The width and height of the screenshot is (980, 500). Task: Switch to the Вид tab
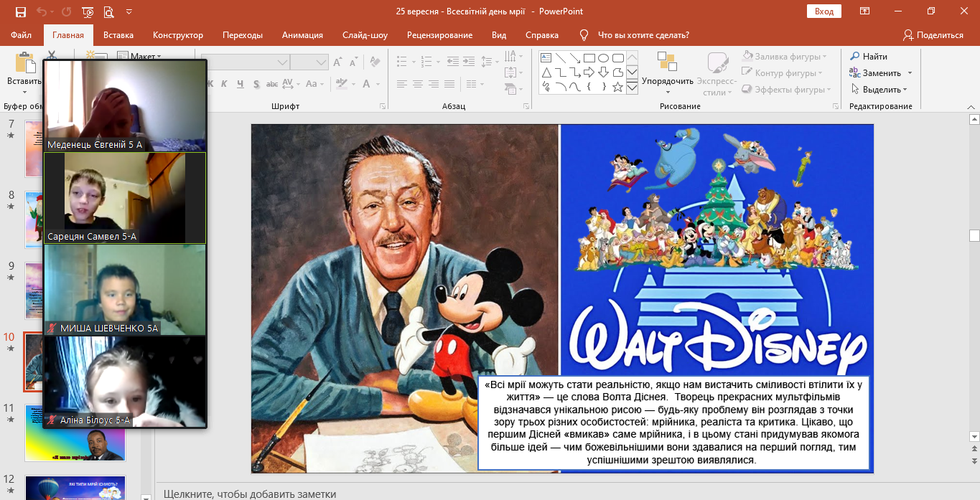(499, 35)
